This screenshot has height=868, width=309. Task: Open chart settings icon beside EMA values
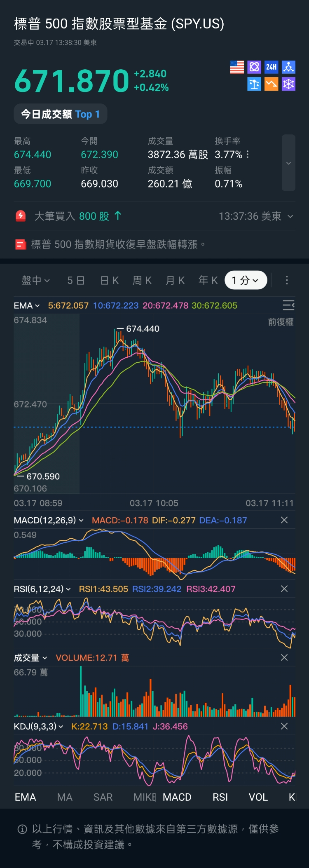click(288, 305)
